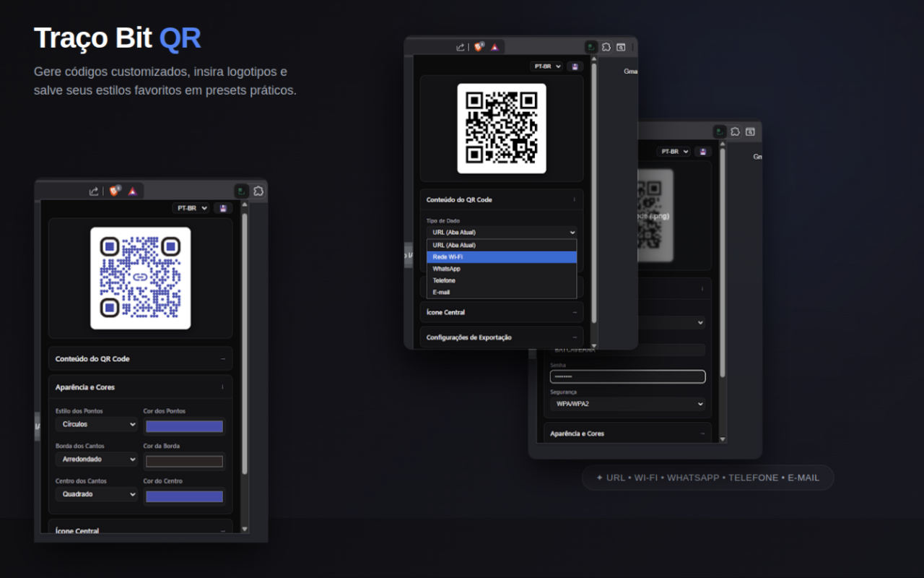This screenshot has height=578, width=924.
Task: Expand Ícone Central section in middle window
Action: point(502,312)
